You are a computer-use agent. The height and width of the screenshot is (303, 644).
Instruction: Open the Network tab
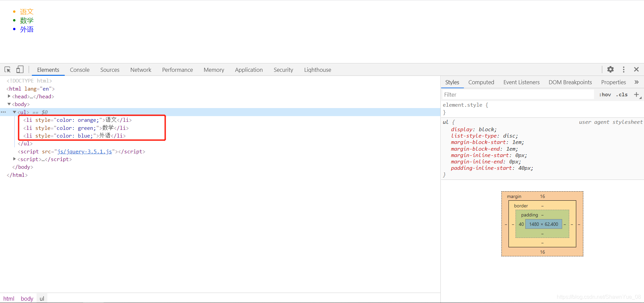[x=141, y=70]
